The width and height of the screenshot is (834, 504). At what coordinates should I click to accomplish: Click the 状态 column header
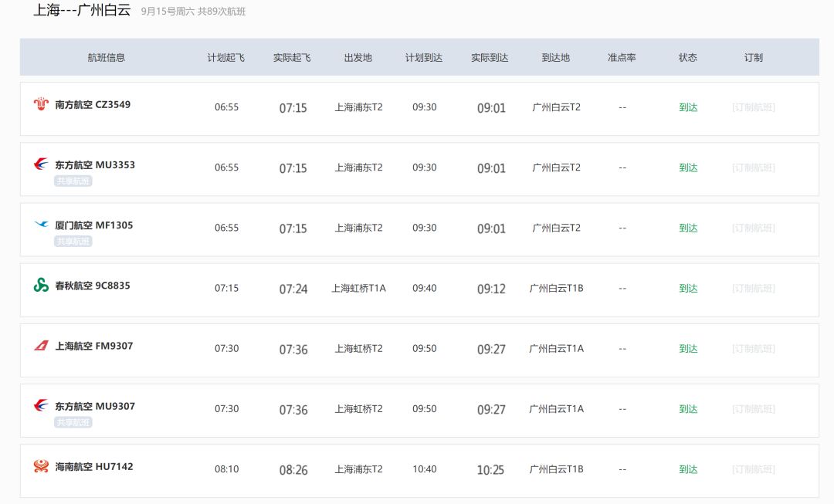pos(687,58)
